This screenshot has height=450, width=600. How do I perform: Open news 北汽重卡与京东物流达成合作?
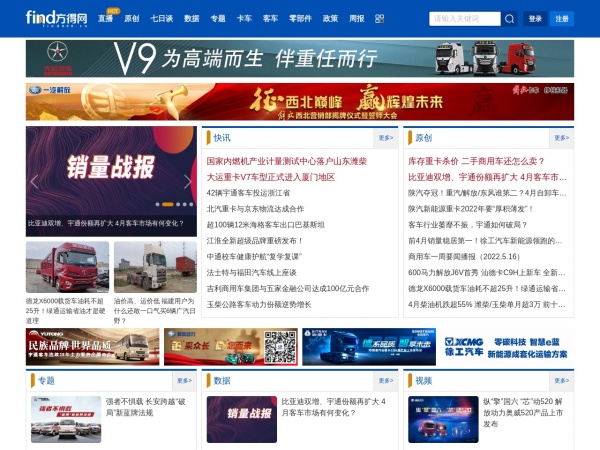tap(255, 209)
